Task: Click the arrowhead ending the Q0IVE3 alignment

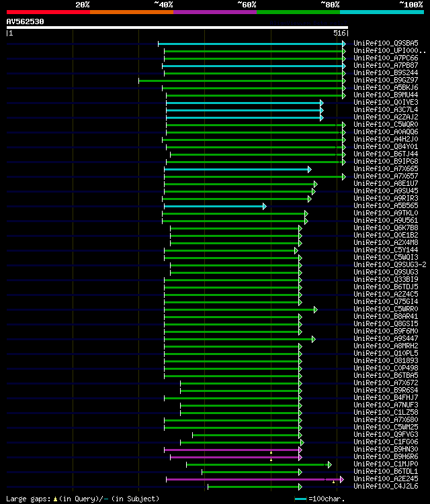Action: [x=322, y=103]
